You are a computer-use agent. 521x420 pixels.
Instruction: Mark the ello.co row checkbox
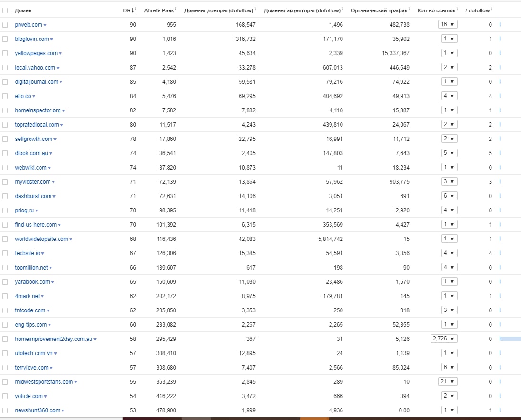pos(5,96)
